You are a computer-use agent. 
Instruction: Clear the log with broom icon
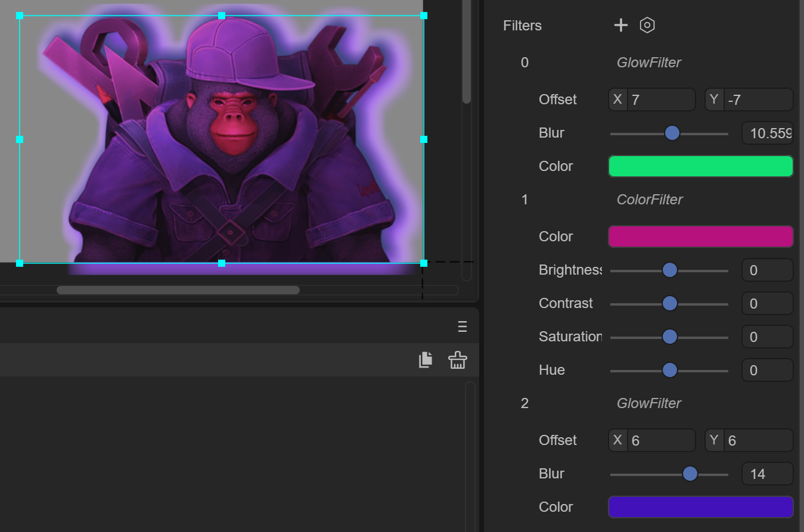click(x=458, y=360)
